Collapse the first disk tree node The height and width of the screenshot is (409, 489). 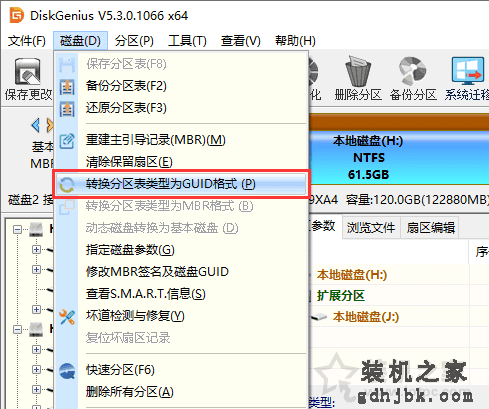point(17,229)
